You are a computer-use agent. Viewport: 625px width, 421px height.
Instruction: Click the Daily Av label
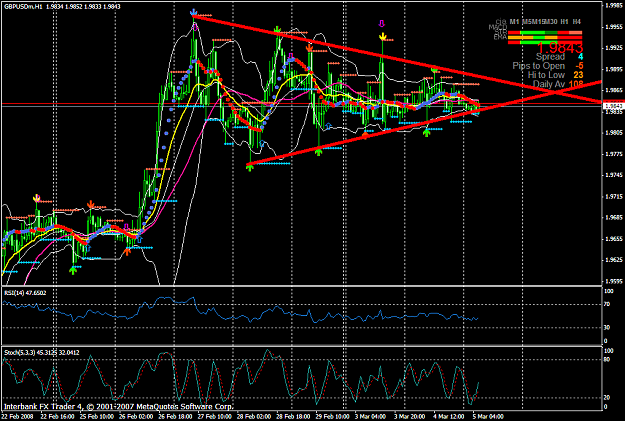549,84
